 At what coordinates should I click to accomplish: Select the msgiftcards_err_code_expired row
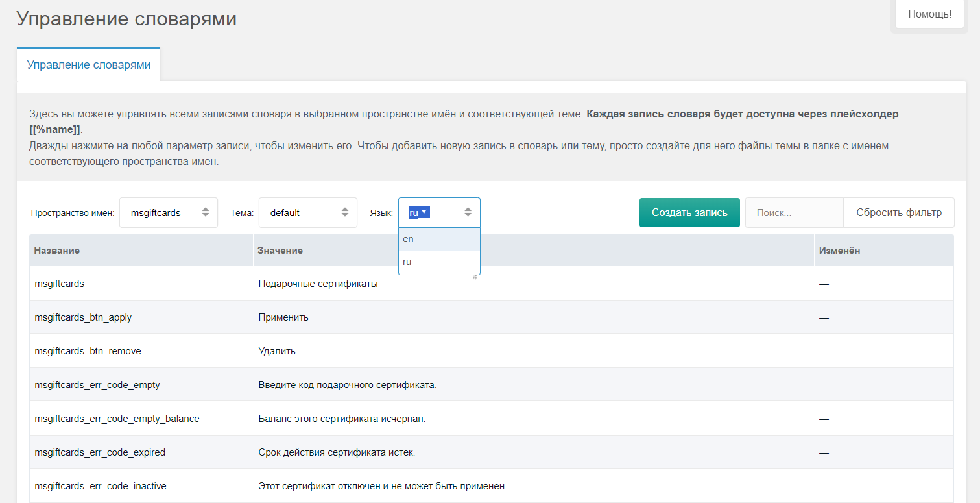coord(100,452)
